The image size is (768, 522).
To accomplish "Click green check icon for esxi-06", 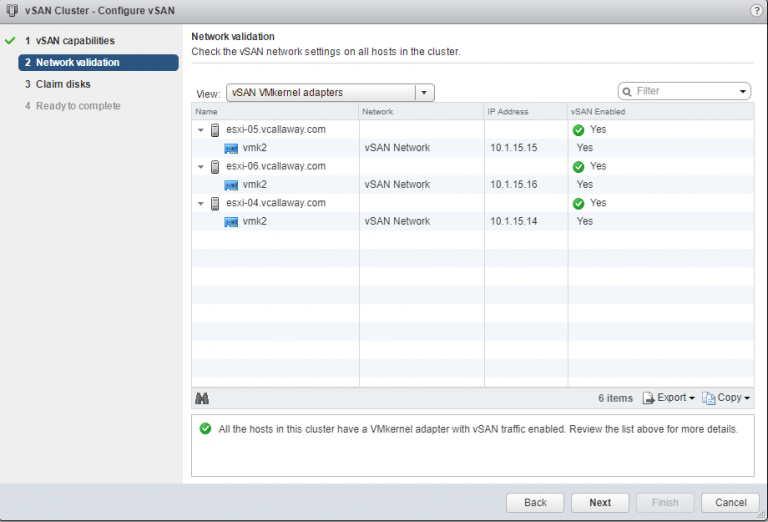I will [x=578, y=166].
